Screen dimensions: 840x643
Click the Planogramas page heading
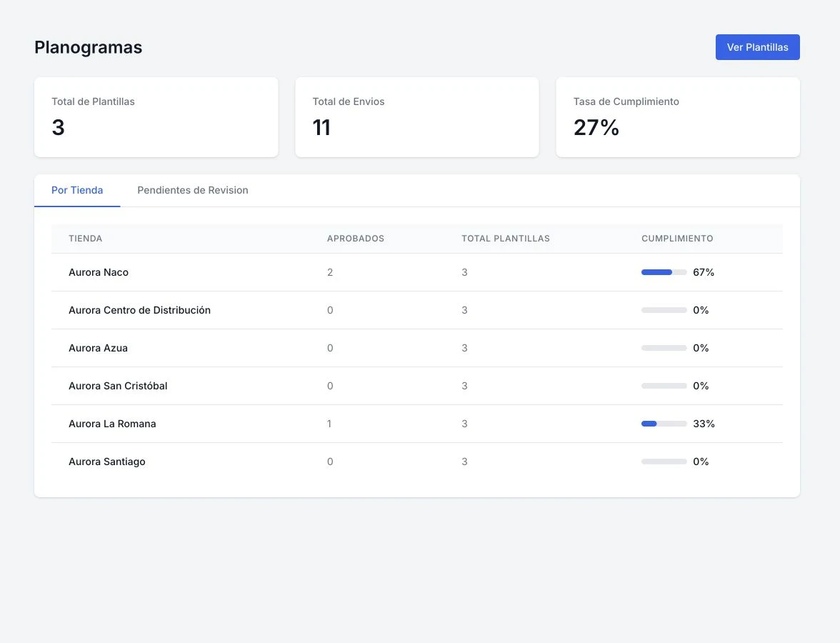coord(89,47)
